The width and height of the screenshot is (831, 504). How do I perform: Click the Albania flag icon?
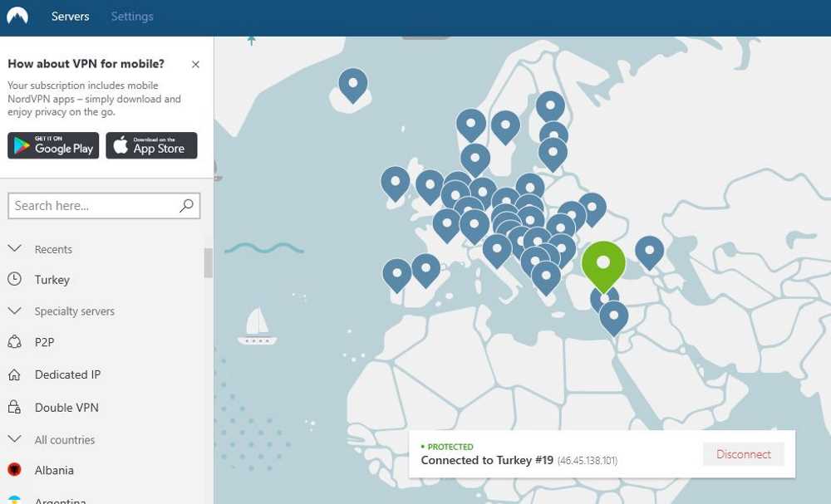click(x=14, y=470)
